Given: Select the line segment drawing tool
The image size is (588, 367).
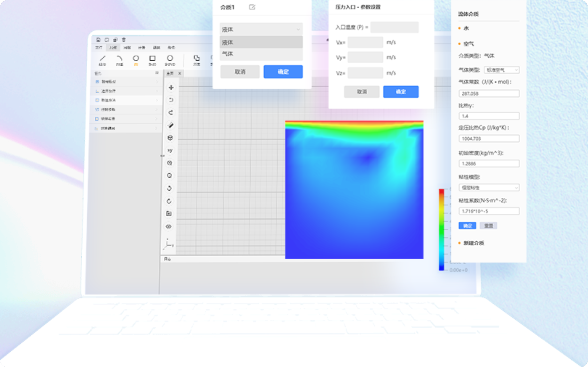Looking at the screenshot, I should click(x=102, y=60).
